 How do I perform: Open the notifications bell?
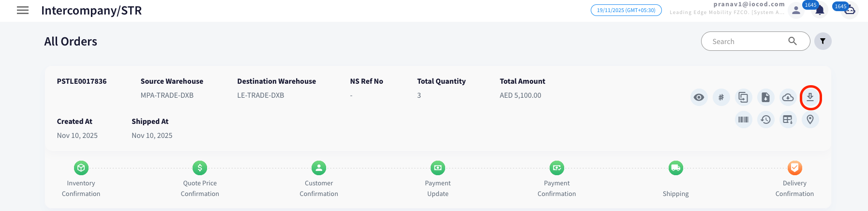(x=820, y=11)
